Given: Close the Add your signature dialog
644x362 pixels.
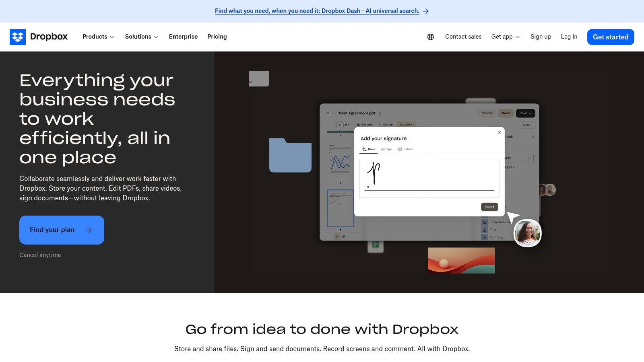Looking at the screenshot, I should (x=500, y=132).
